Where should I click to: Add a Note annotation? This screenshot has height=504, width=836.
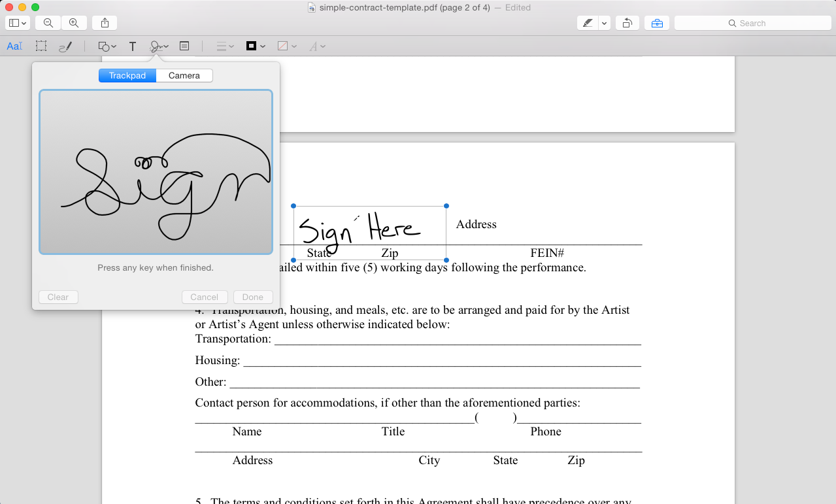point(184,46)
